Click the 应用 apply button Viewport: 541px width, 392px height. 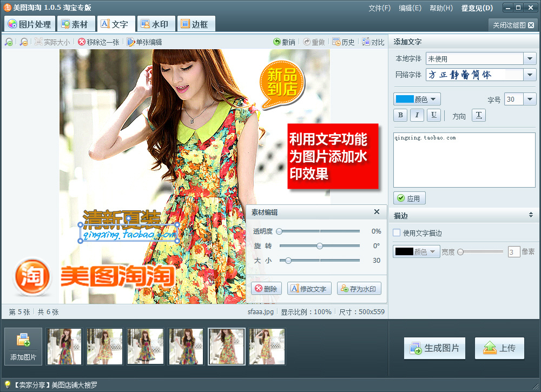(410, 198)
